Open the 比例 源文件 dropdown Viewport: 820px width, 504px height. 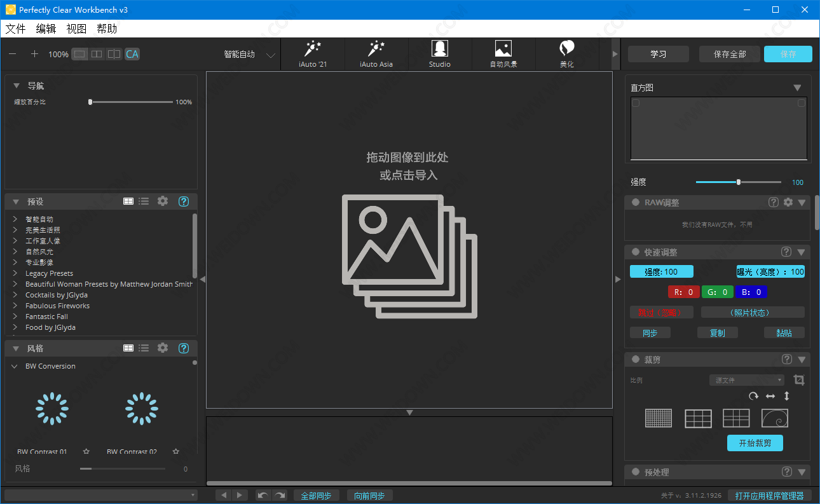pos(747,380)
